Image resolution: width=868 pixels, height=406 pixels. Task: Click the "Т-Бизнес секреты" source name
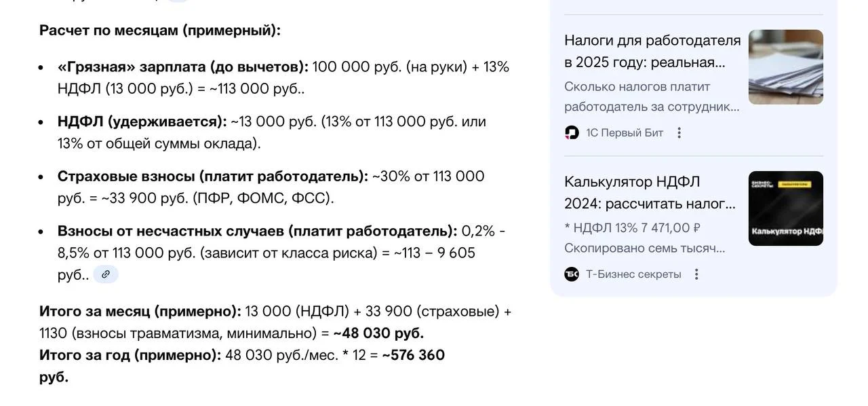(633, 274)
